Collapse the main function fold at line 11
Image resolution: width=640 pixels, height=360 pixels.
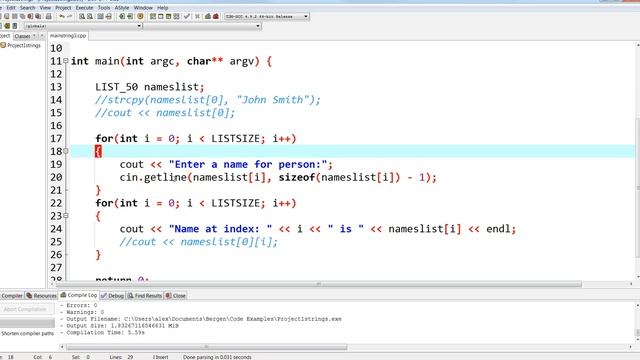coord(66,61)
